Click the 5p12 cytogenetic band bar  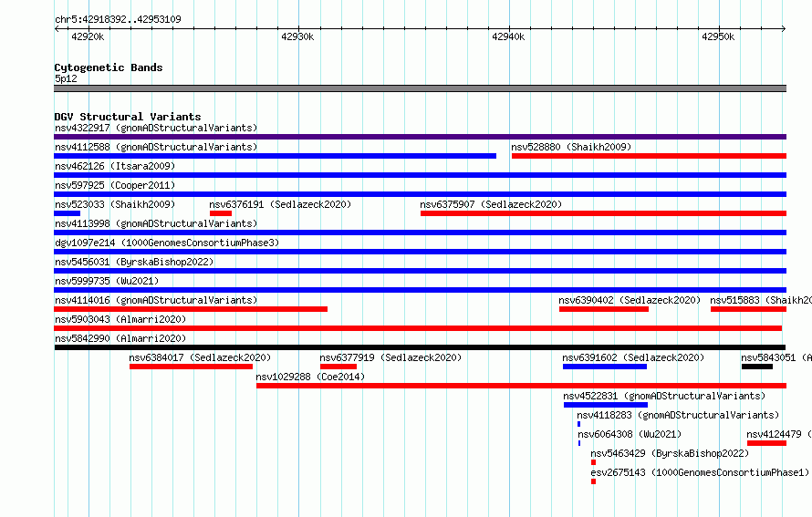click(x=420, y=88)
